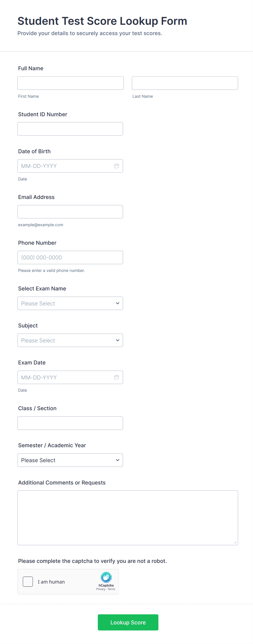Screen dimensions: 253x644
Task: Expand the Select Exam Name dropdown
Action: [70, 303]
